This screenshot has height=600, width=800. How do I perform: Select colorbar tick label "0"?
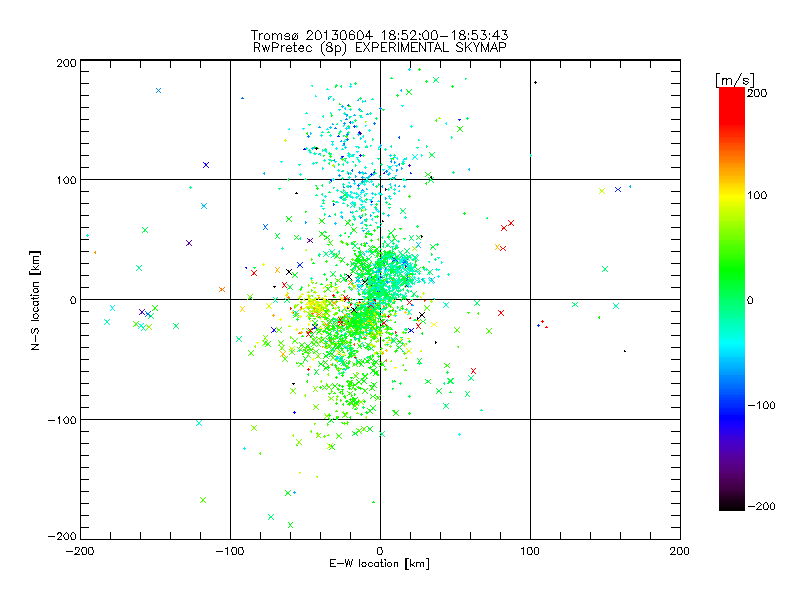point(750,300)
